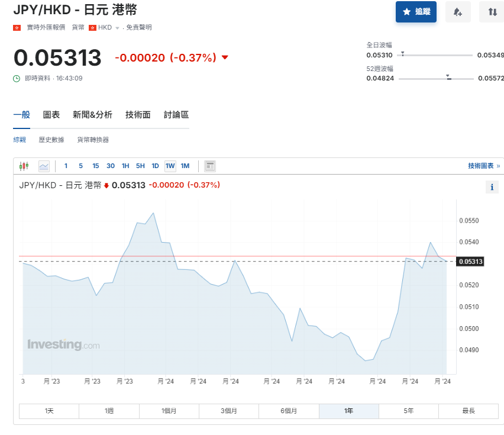Expand the HKD currency dropdown
Screen dimensions: 504x435
[x=117, y=28]
